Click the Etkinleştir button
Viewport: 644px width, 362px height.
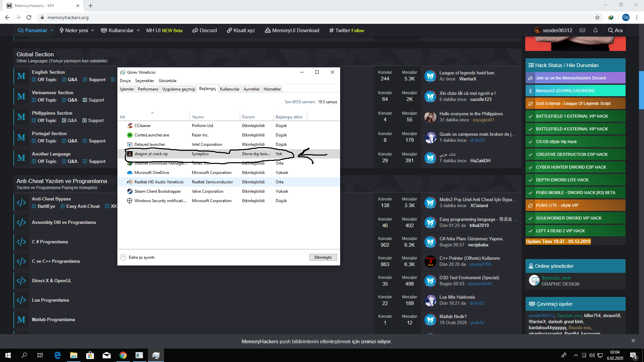(323, 257)
